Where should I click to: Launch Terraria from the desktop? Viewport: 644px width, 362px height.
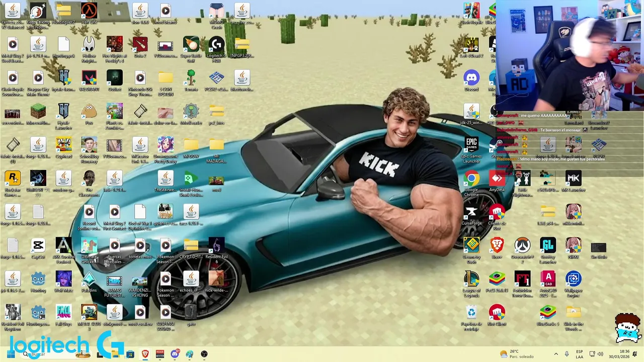[x=191, y=78]
